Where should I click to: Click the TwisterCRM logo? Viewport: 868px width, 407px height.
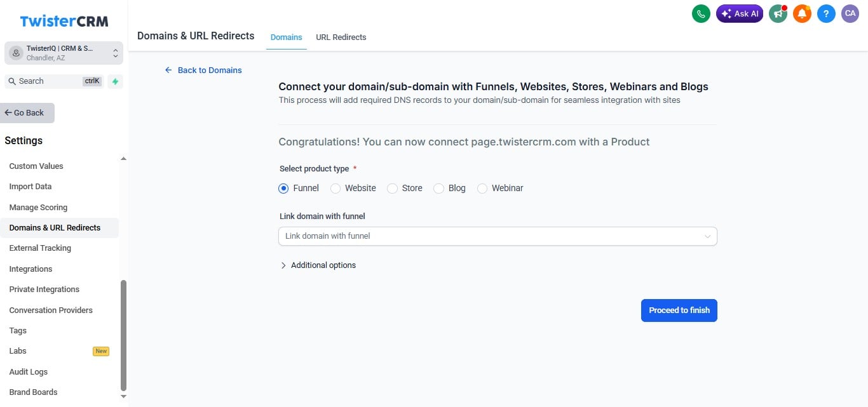(x=64, y=21)
